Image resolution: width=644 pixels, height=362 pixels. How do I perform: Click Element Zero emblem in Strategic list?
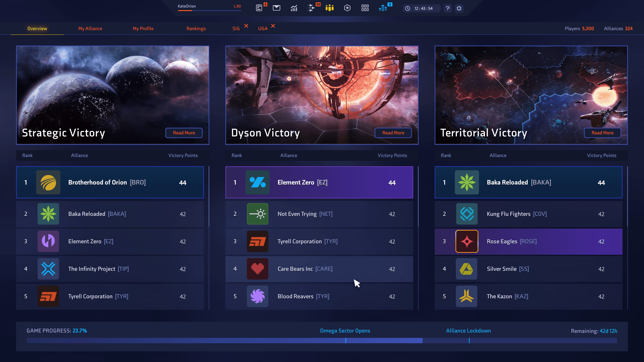coord(48,241)
